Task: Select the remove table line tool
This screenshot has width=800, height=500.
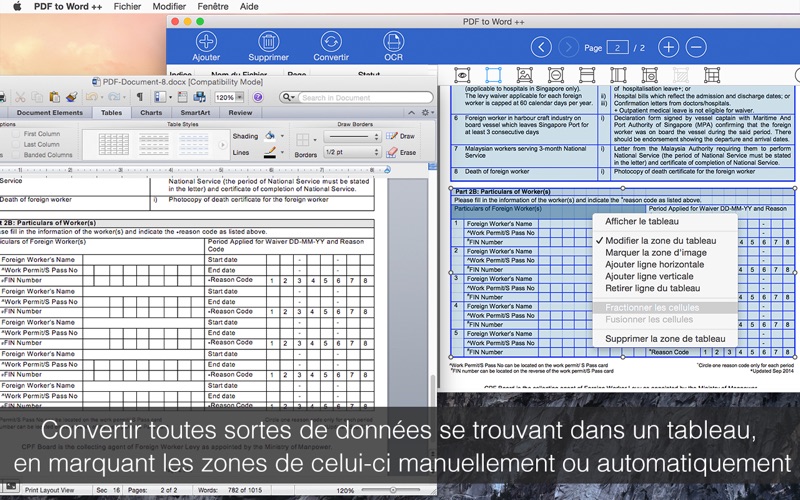Action: tap(649, 75)
